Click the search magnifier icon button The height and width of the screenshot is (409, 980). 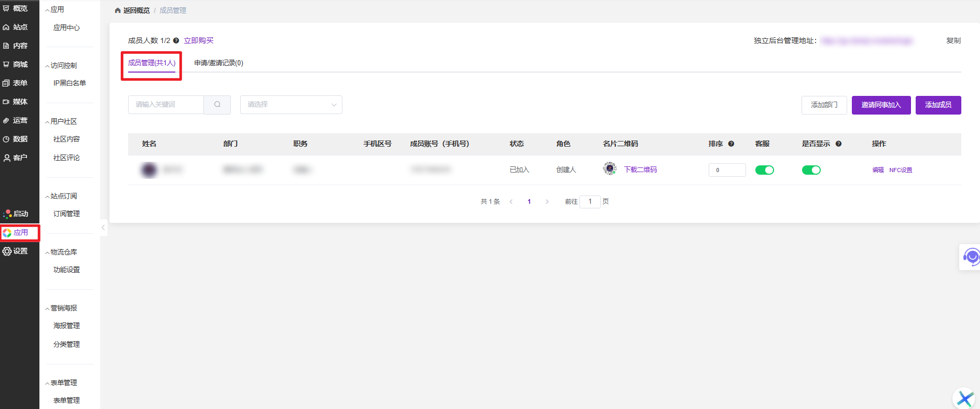click(x=217, y=105)
